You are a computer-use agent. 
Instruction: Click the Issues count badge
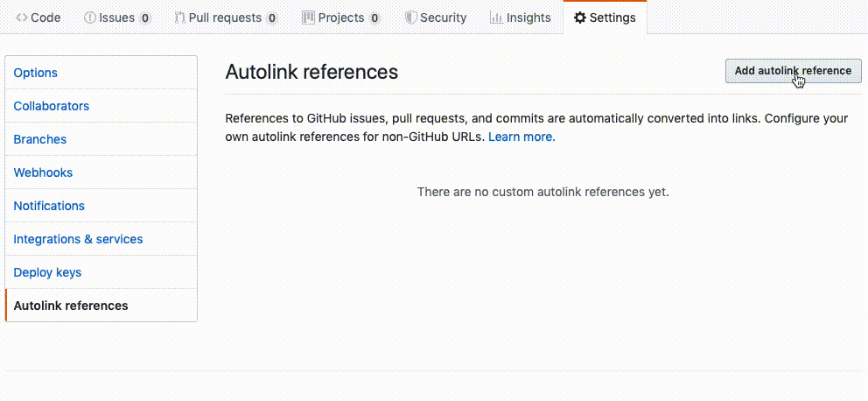(x=144, y=18)
